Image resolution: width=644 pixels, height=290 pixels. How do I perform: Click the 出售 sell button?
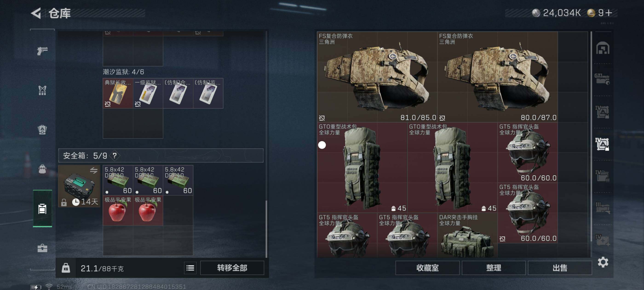click(x=560, y=268)
